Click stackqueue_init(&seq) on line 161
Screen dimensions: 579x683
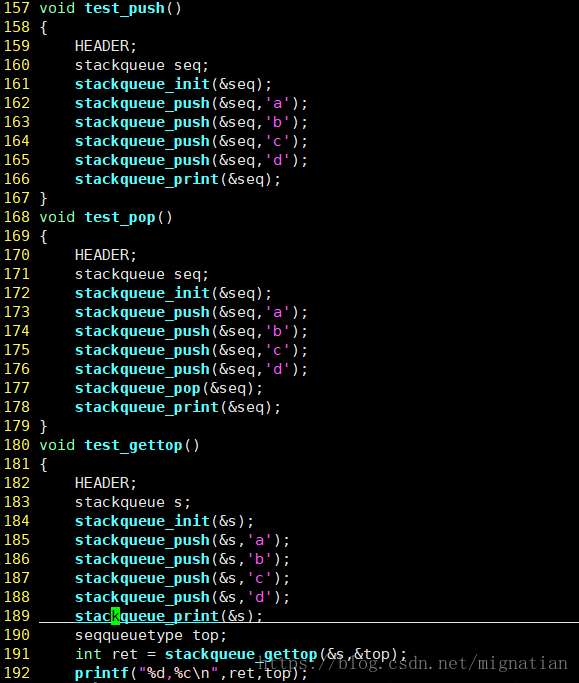(x=173, y=84)
